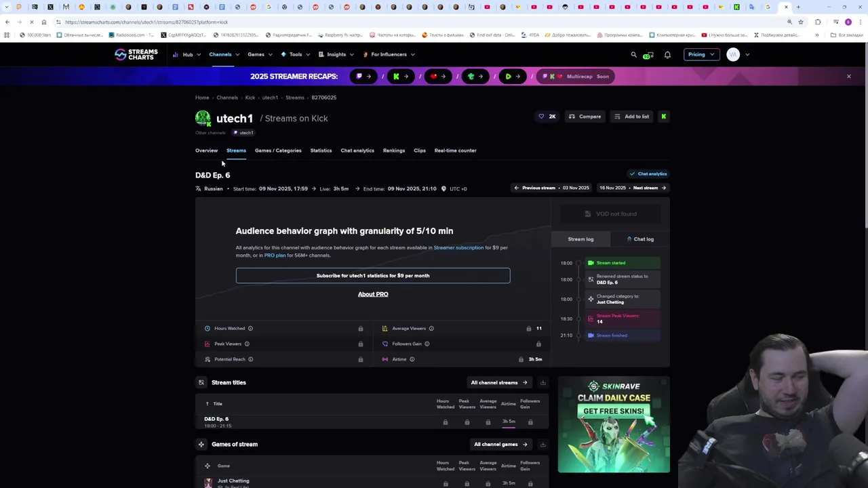868x488 pixels.
Task: Go to Next stream 16 Nov 2025
Action: point(632,188)
